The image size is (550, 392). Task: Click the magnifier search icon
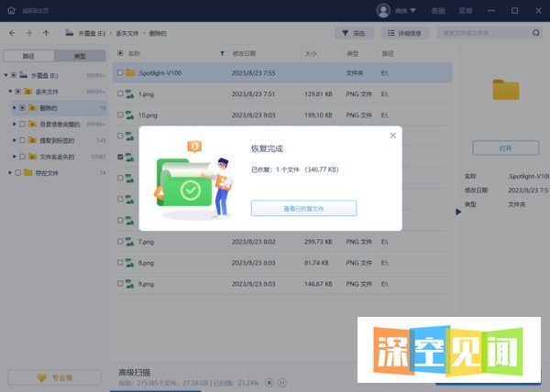[x=536, y=33]
